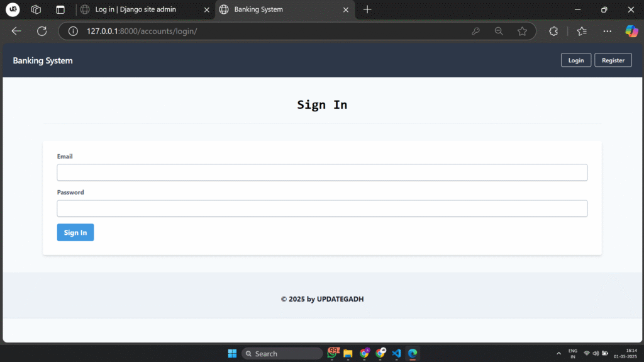Viewport: 644px width, 362px height.
Task: Add this page to favorites star
Action: pos(522,31)
